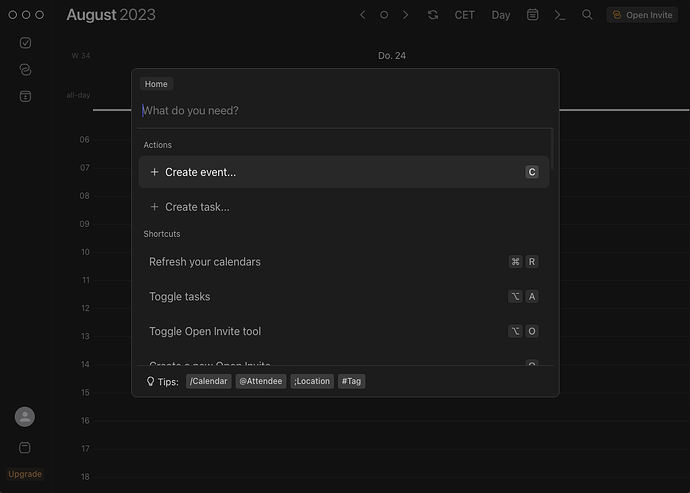Screen dimensions: 690x493
Task: Select Create task action
Action: pyautogui.click(x=344, y=207)
